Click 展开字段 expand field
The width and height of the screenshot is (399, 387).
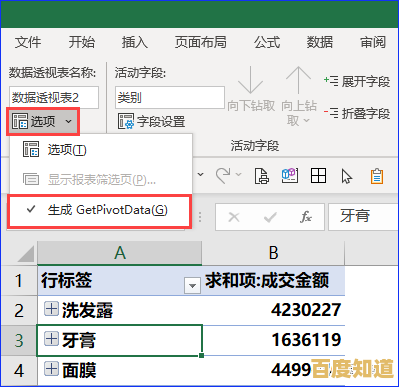pos(356,81)
